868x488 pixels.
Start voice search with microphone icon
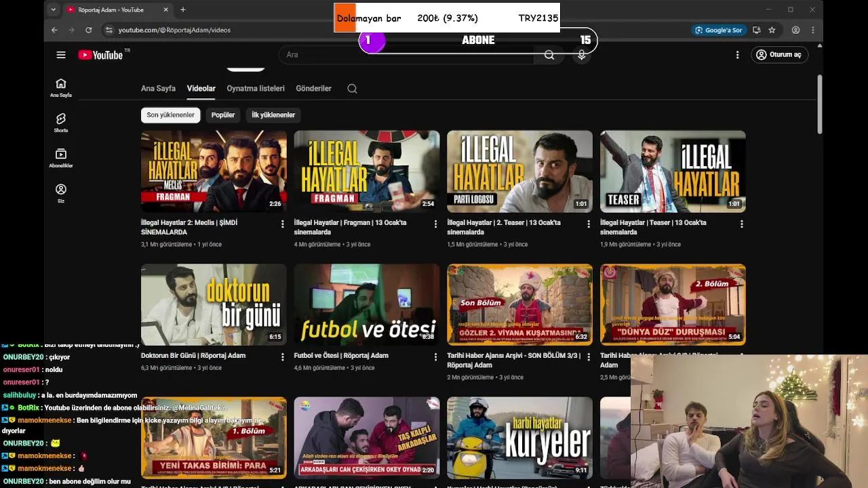pyautogui.click(x=581, y=55)
